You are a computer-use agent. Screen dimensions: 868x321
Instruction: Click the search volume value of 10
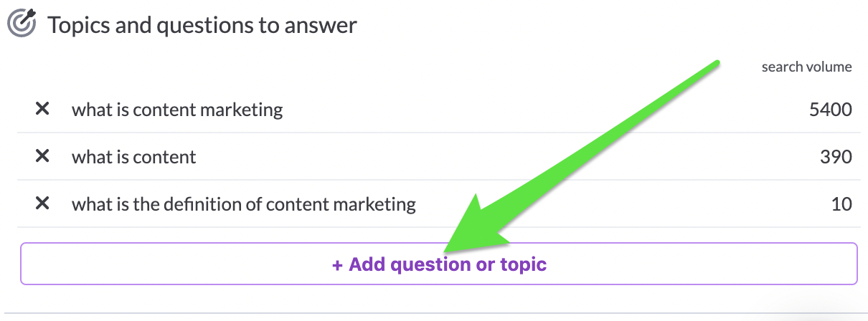click(x=842, y=204)
